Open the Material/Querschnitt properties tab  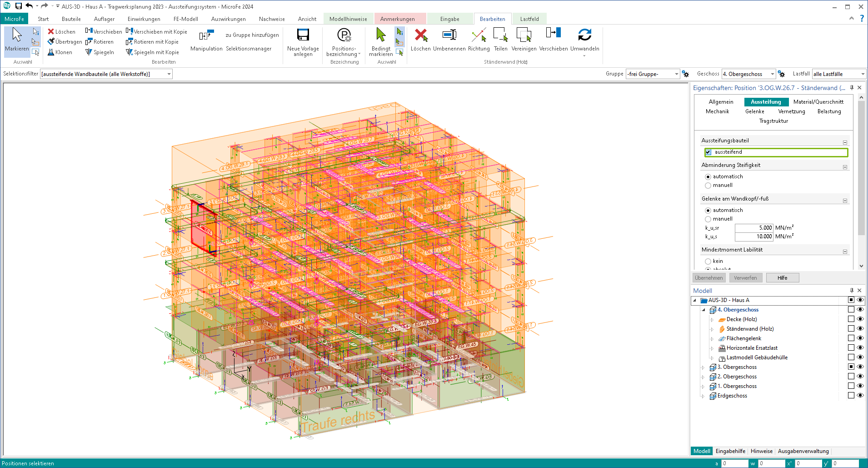(x=818, y=102)
